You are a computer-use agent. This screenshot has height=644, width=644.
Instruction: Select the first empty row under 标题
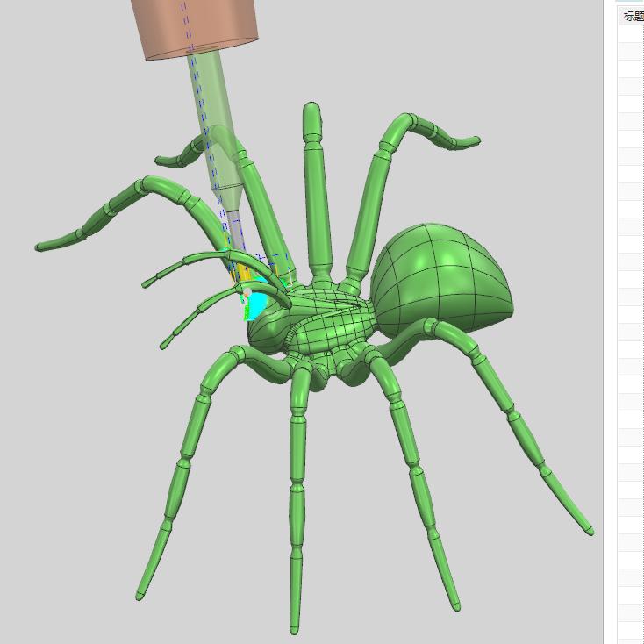(x=633, y=33)
